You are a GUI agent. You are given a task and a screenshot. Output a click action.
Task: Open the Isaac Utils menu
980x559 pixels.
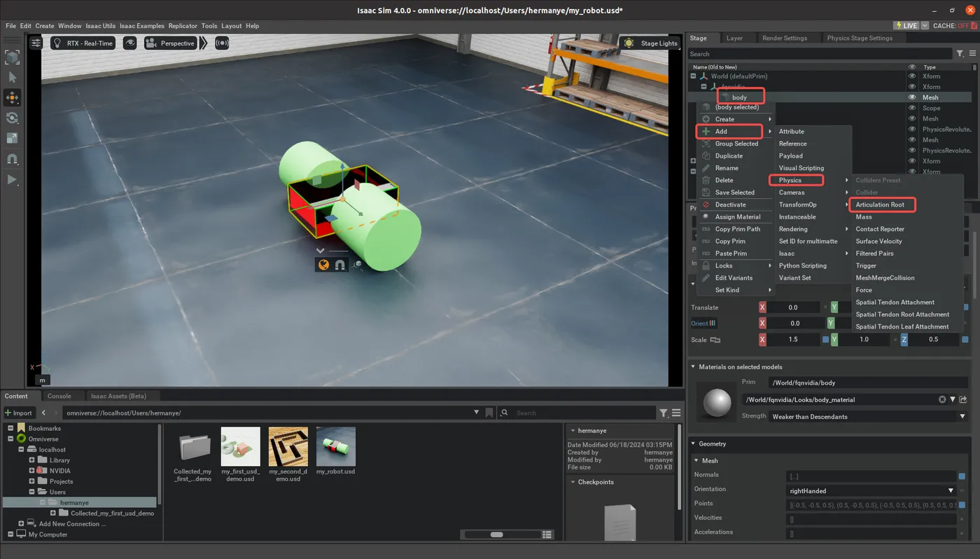(101, 26)
